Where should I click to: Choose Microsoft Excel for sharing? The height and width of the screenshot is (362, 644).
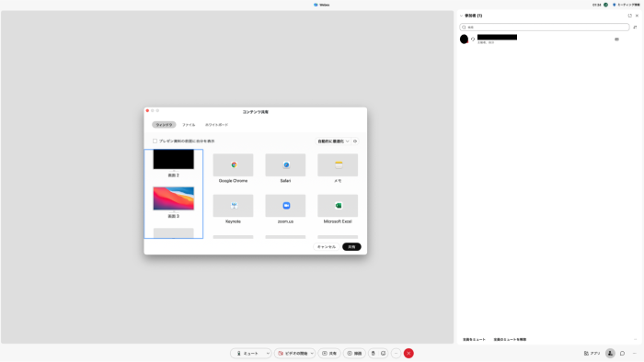click(x=338, y=206)
